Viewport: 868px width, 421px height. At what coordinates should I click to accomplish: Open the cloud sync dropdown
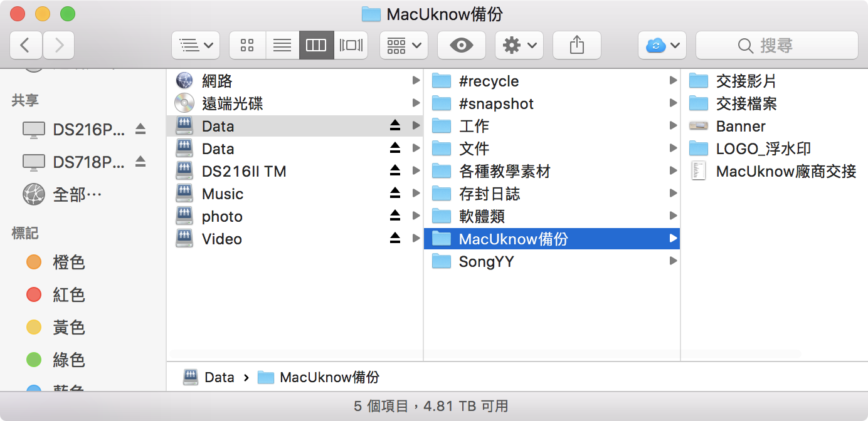(x=662, y=45)
